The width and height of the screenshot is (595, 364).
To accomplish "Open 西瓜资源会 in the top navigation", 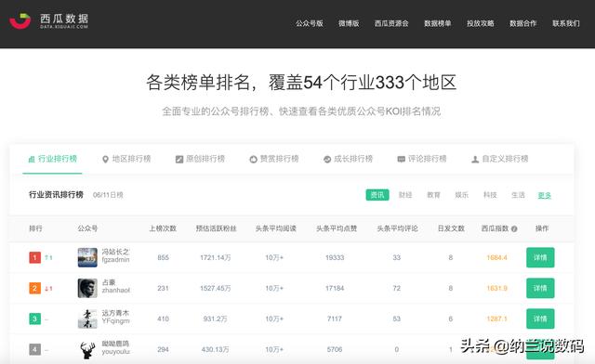I will point(391,23).
